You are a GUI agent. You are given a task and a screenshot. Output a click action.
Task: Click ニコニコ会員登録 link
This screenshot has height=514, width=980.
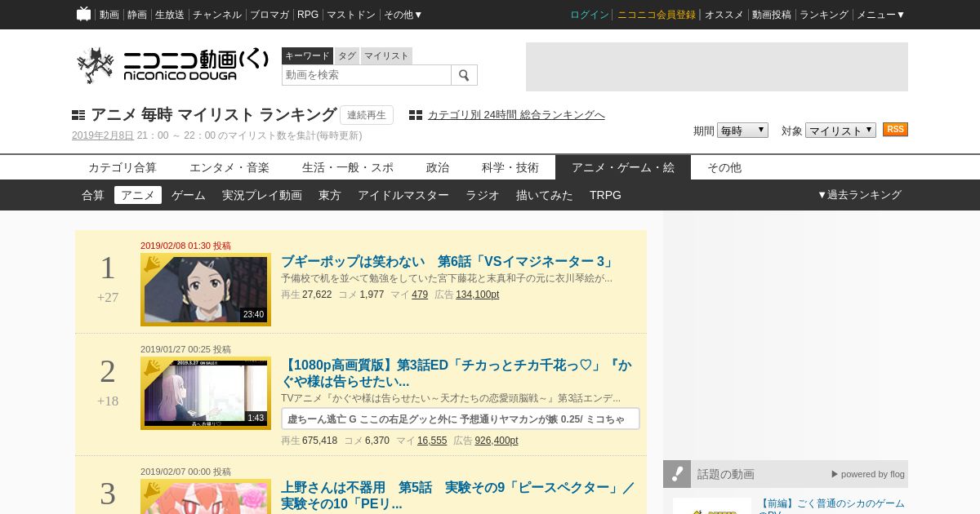coord(657,15)
